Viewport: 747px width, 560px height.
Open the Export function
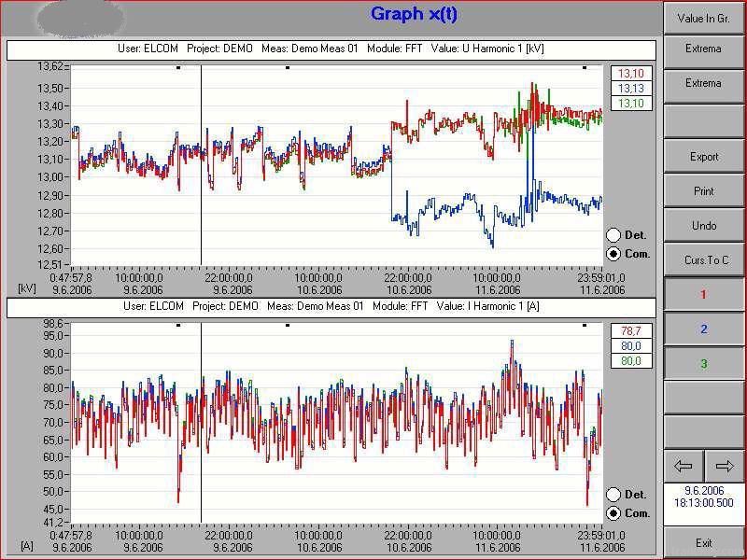pyautogui.click(x=703, y=156)
